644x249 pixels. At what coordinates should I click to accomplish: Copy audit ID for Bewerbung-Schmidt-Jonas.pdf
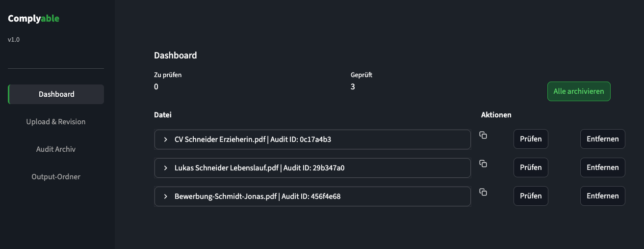pos(483,192)
